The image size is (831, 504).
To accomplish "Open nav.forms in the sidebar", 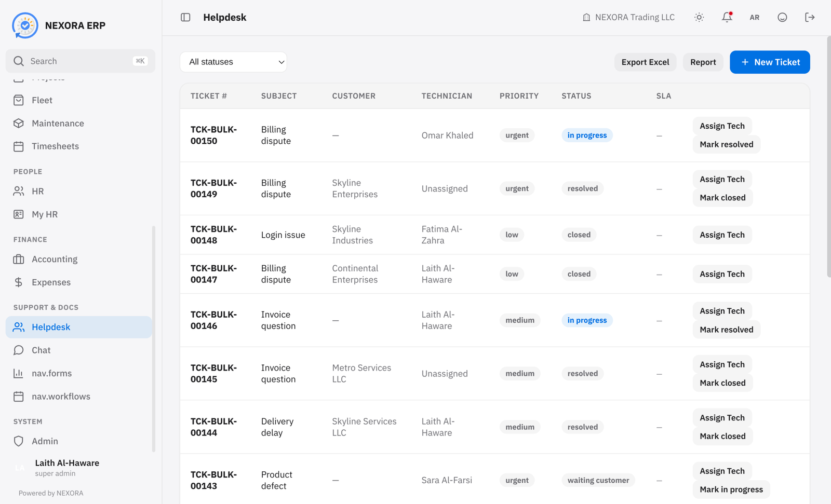I will (x=79, y=373).
